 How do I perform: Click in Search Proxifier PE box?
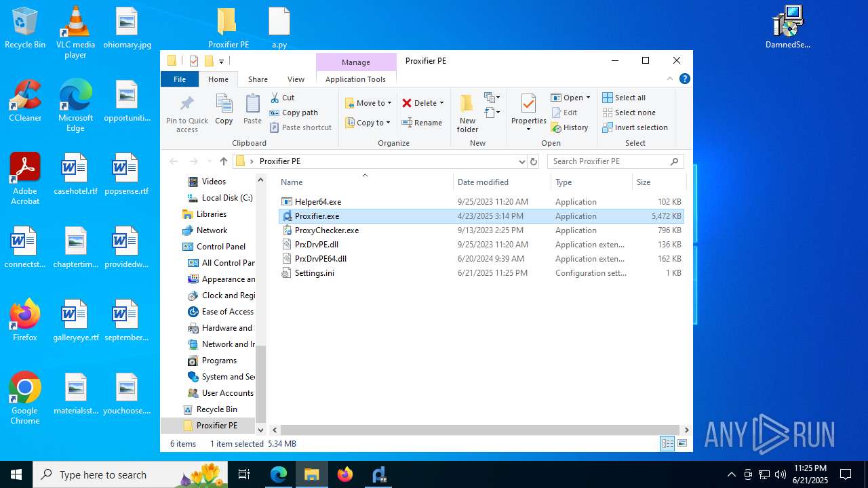point(615,161)
